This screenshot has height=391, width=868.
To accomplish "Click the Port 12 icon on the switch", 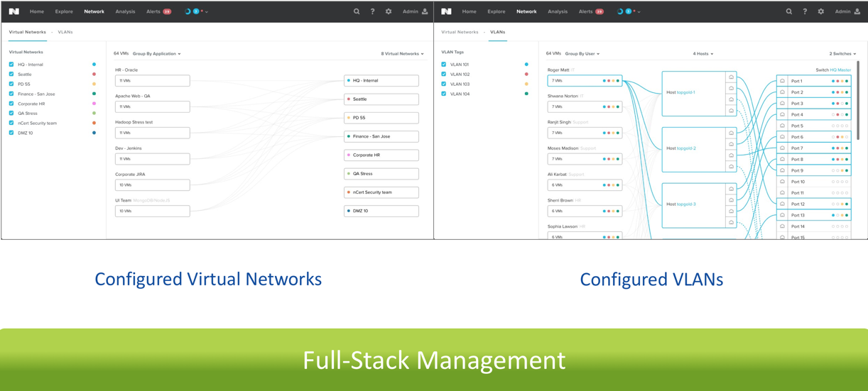I will pyautogui.click(x=783, y=204).
